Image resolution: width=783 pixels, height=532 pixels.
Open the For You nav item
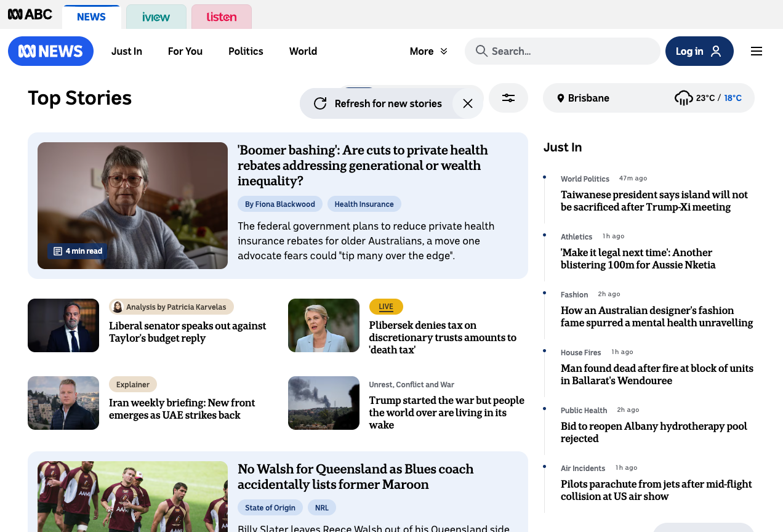coord(185,51)
